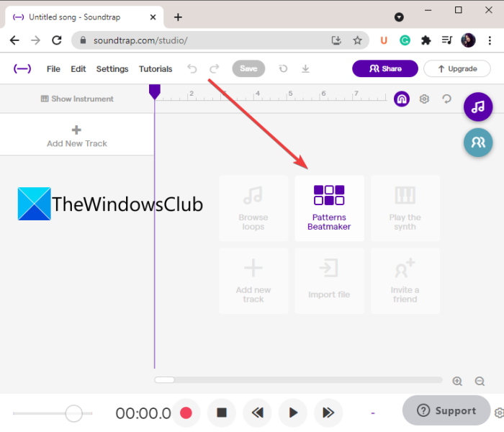Screen dimensions: 504x432
Task: Close the Untitled song tab
Action: (153, 17)
